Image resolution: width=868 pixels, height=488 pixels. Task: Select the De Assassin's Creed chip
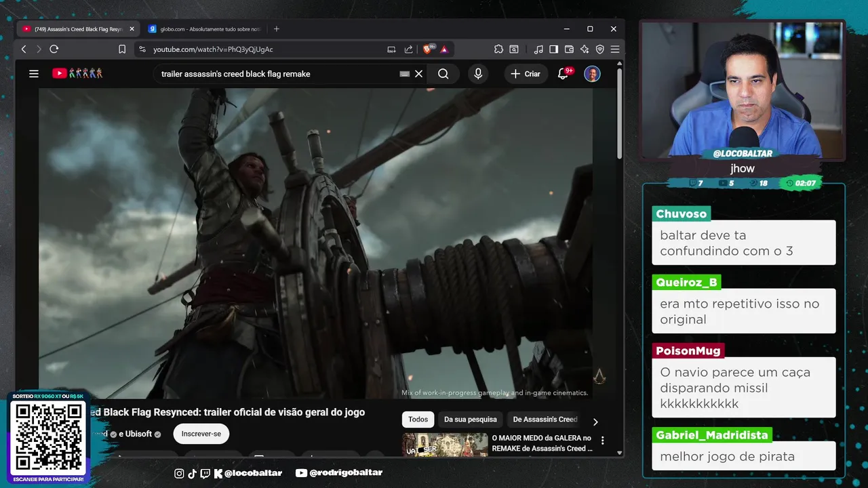point(545,420)
